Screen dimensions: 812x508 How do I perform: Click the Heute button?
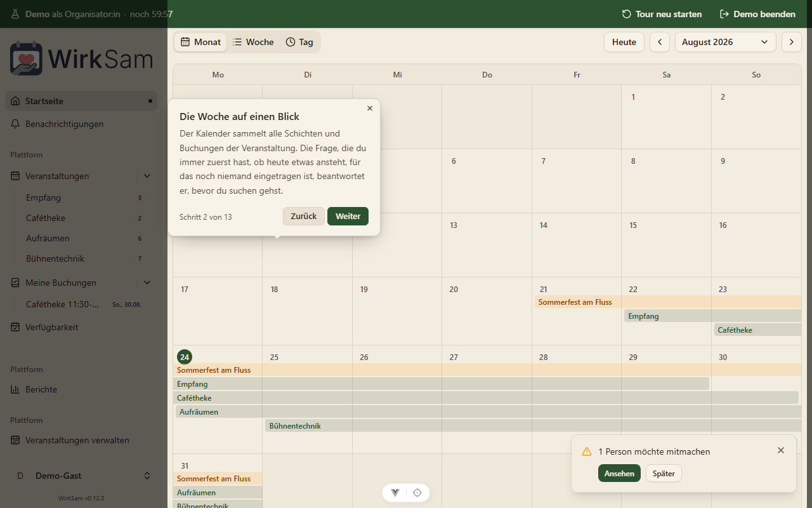(x=624, y=42)
